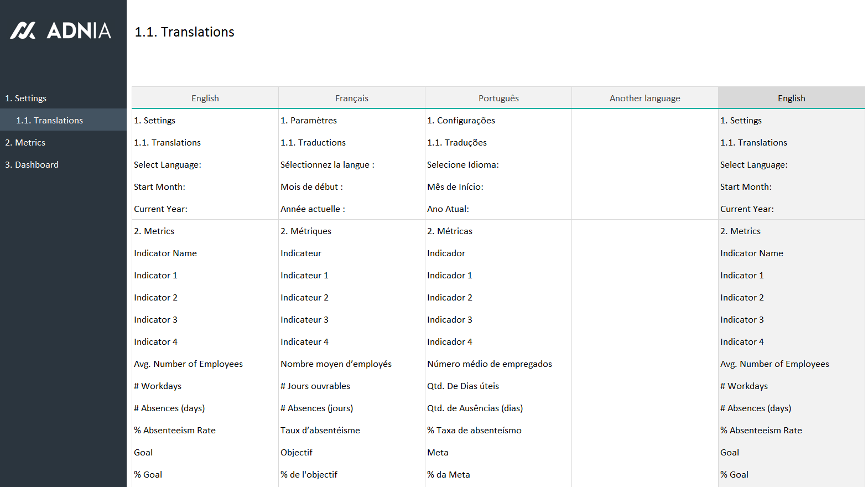Select the Portuguese cell 'Qtd. De Dias úteis'
868x487 pixels.
pyautogui.click(x=463, y=386)
